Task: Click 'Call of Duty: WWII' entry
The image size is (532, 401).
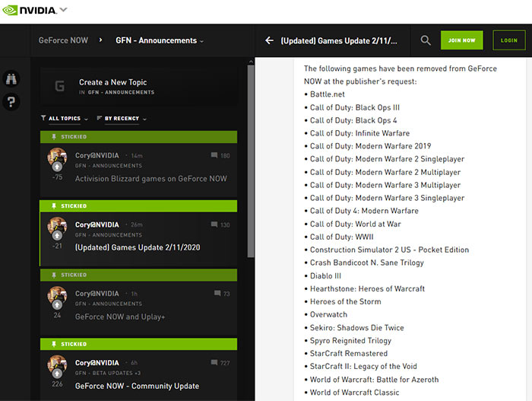Action: click(341, 237)
